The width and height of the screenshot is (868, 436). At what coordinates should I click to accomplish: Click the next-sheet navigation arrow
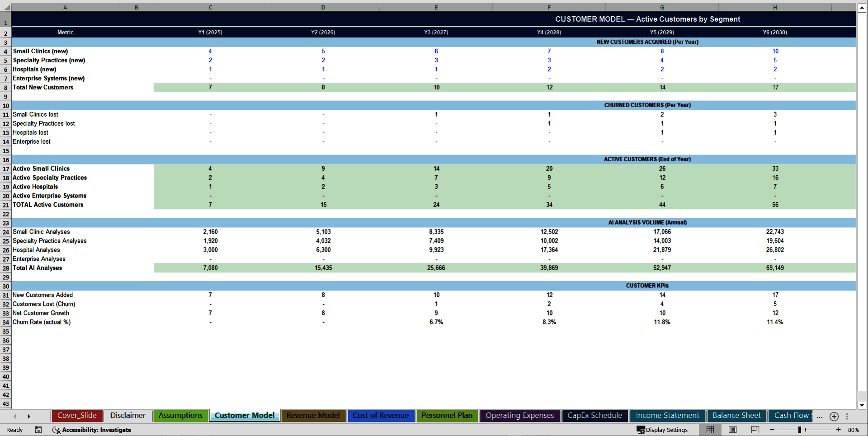(29, 416)
